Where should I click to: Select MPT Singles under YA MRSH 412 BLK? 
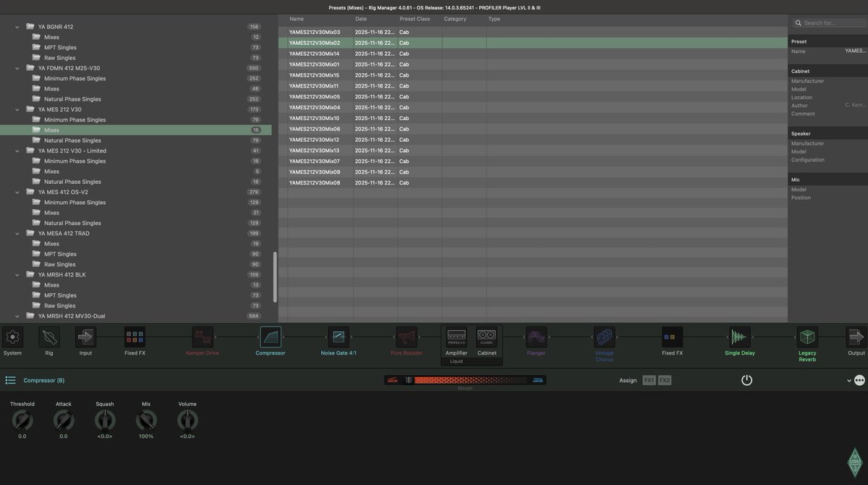tap(136, 295)
